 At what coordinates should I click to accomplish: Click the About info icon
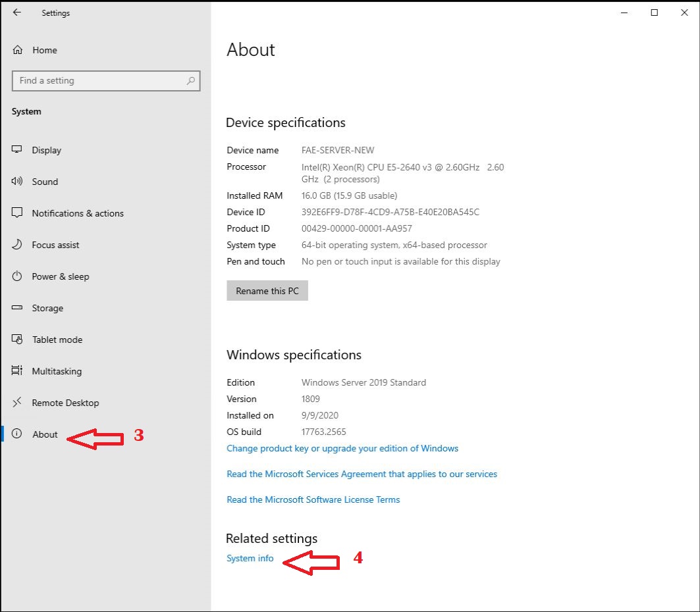17,434
